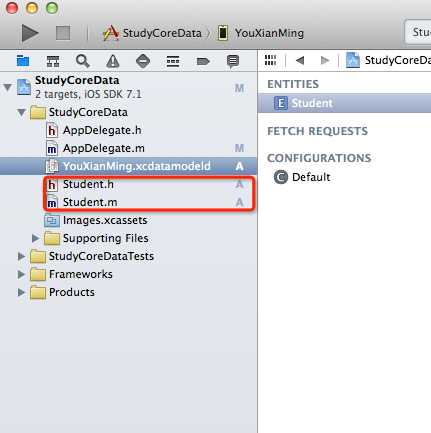Open AppDelegate.m
Screen dimensions: 431x433
click(128, 148)
